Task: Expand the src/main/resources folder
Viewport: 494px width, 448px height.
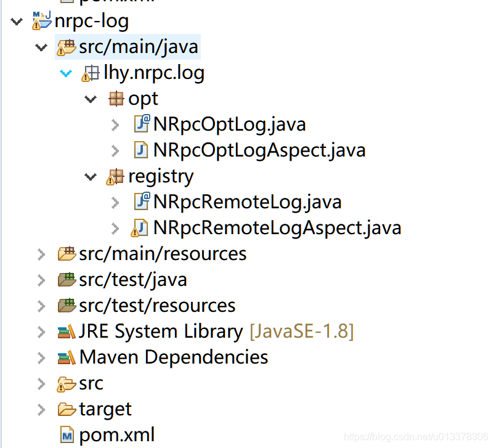Action: pos(41,255)
